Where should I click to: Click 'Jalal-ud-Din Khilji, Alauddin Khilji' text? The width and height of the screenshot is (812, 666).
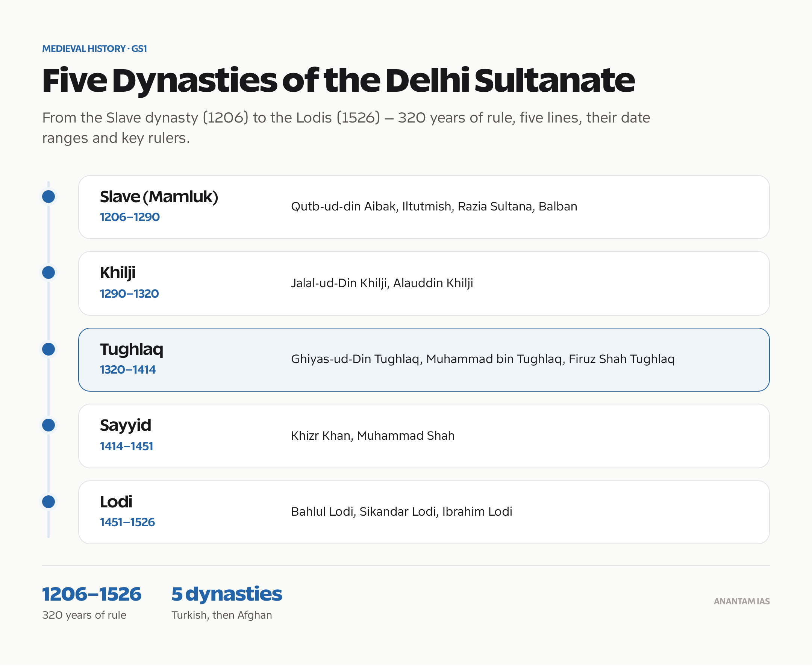click(382, 283)
